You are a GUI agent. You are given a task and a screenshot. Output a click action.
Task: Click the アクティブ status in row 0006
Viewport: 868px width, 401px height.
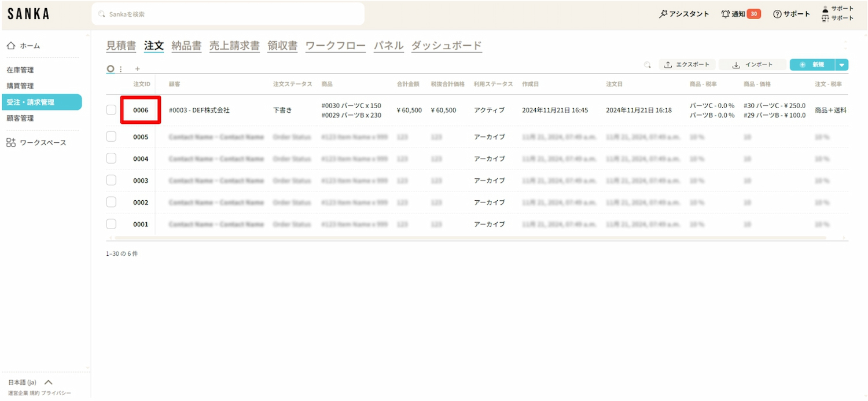click(489, 110)
